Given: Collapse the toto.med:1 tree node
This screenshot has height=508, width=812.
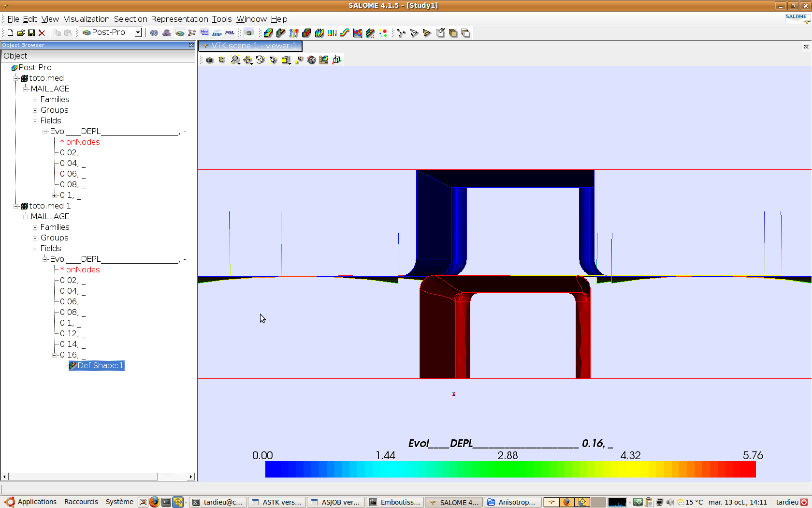Looking at the screenshot, I should 16,206.
